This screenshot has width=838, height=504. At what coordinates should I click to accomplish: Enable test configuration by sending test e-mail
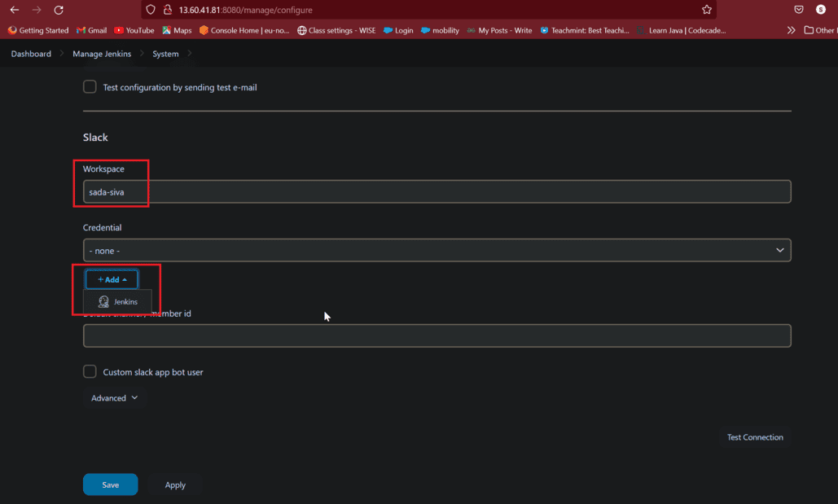[90, 86]
